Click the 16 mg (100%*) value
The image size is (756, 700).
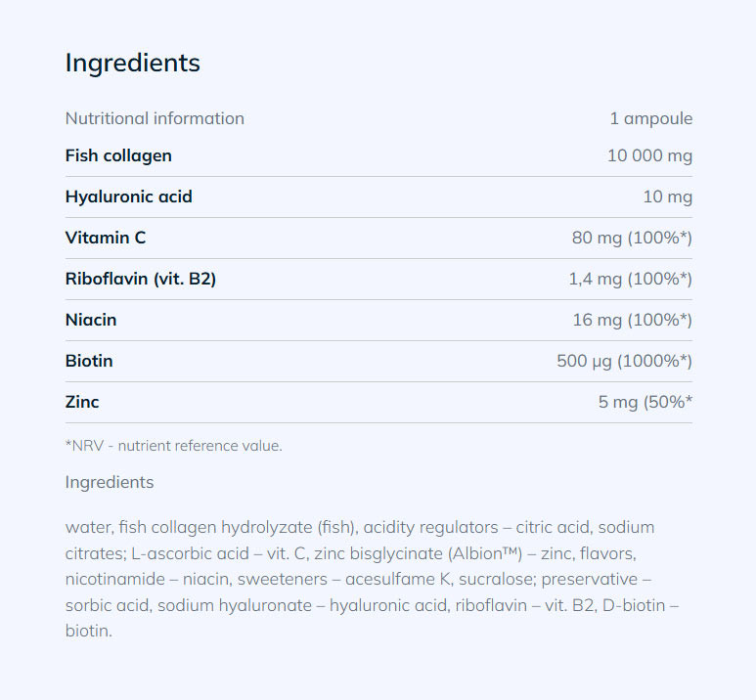(x=632, y=320)
